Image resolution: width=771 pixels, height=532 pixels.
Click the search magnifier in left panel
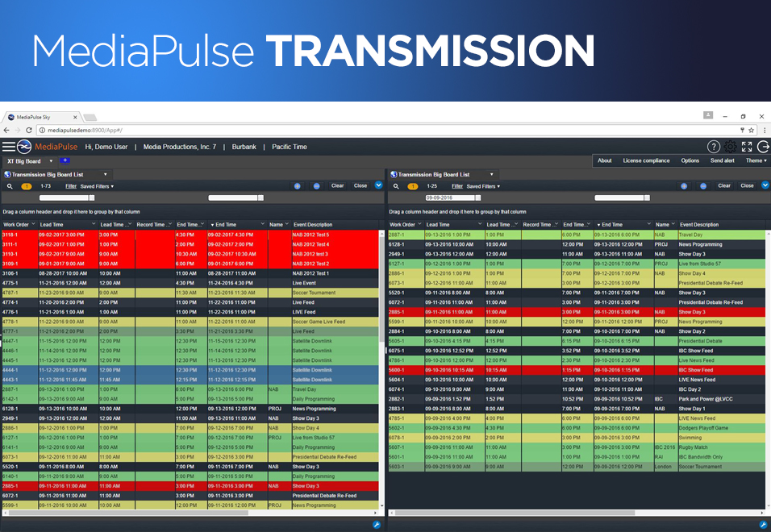pos(10,186)
